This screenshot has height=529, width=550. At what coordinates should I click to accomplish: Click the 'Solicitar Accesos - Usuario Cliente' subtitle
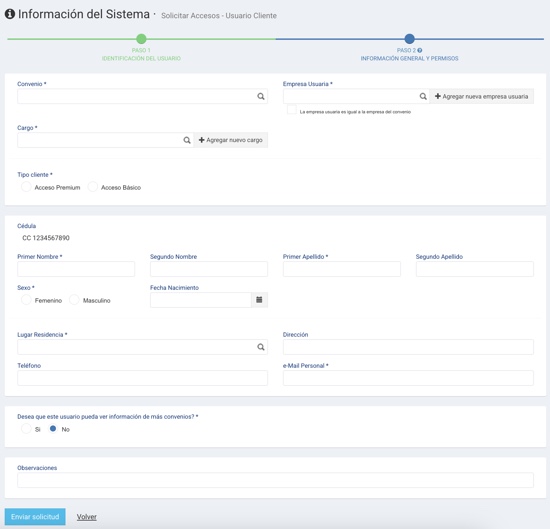coord(219,15)
